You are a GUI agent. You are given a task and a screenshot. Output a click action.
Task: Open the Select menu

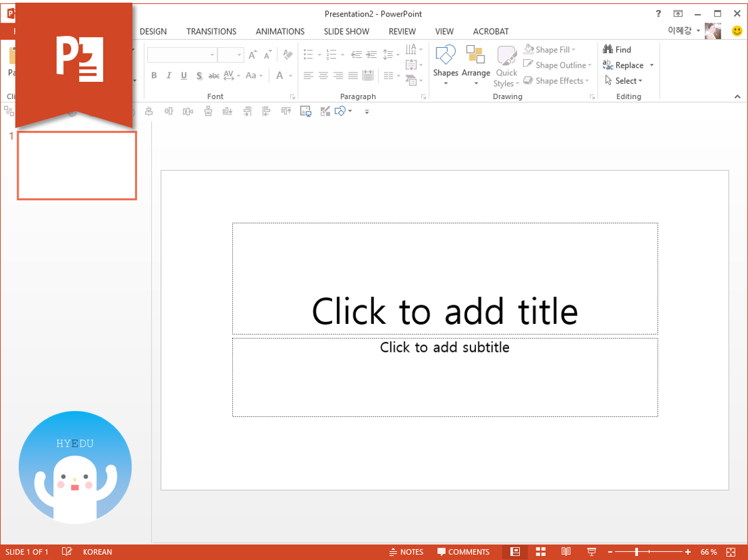coord(625,80)
